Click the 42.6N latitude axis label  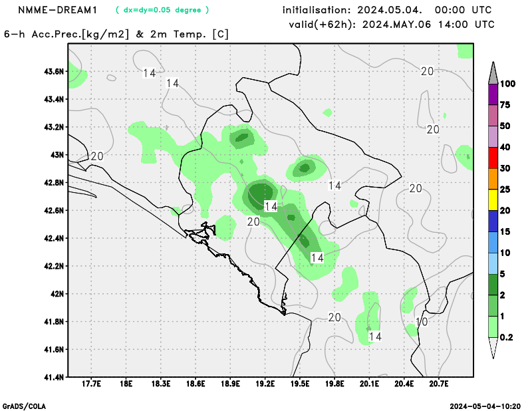coord(54,211)
